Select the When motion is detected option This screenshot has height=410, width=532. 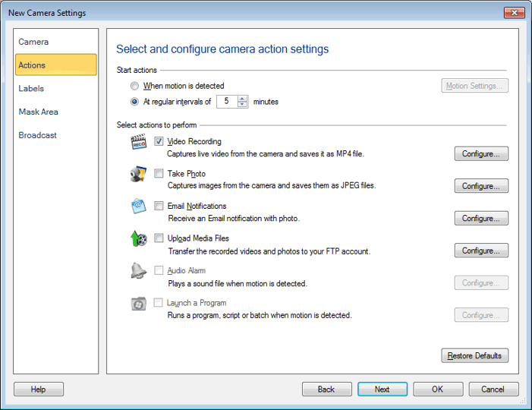[135, 87]
